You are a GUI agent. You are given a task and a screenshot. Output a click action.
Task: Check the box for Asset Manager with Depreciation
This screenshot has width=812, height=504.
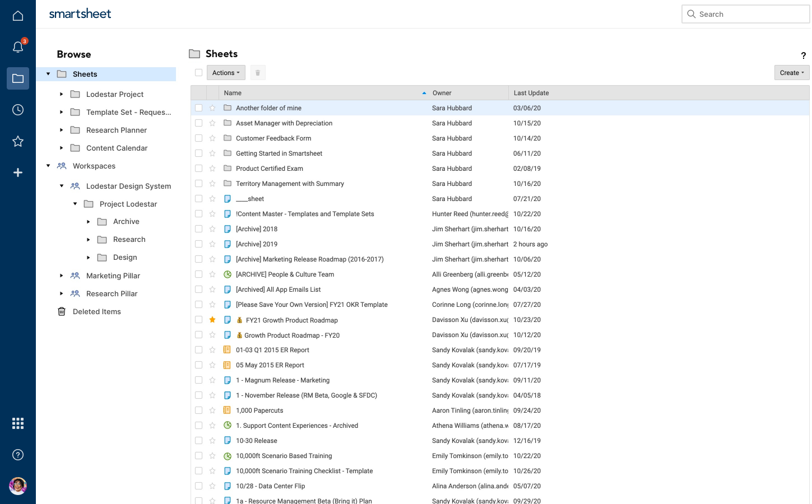198,123
